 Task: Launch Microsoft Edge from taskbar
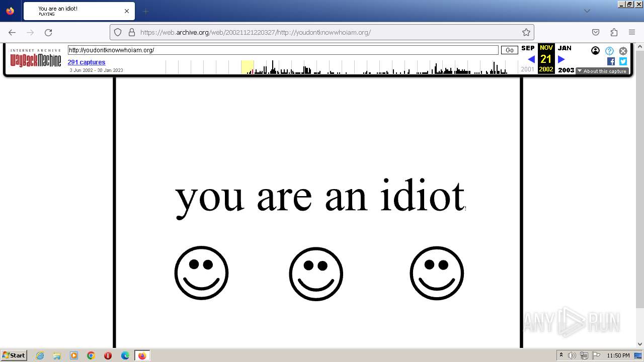click(125, 355)
